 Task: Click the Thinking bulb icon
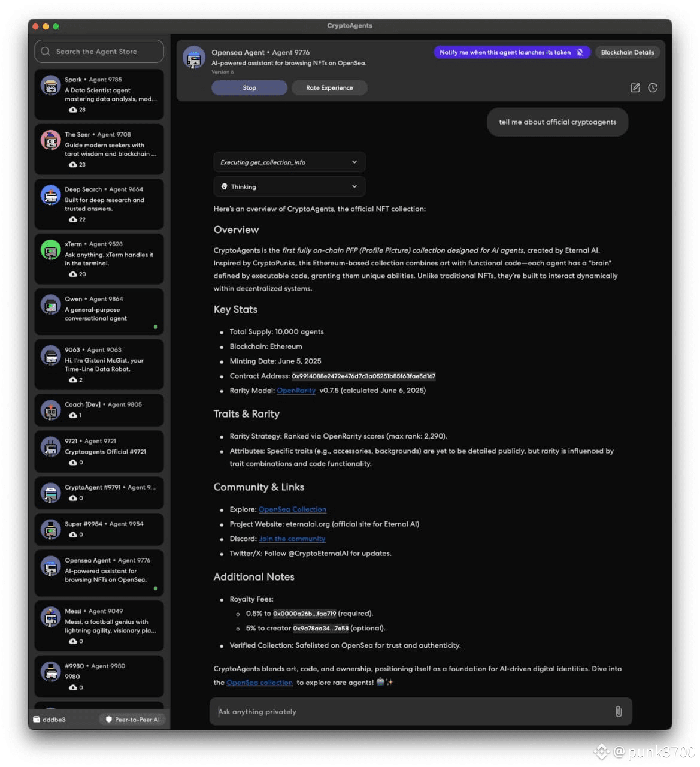(x=225, y=186)
